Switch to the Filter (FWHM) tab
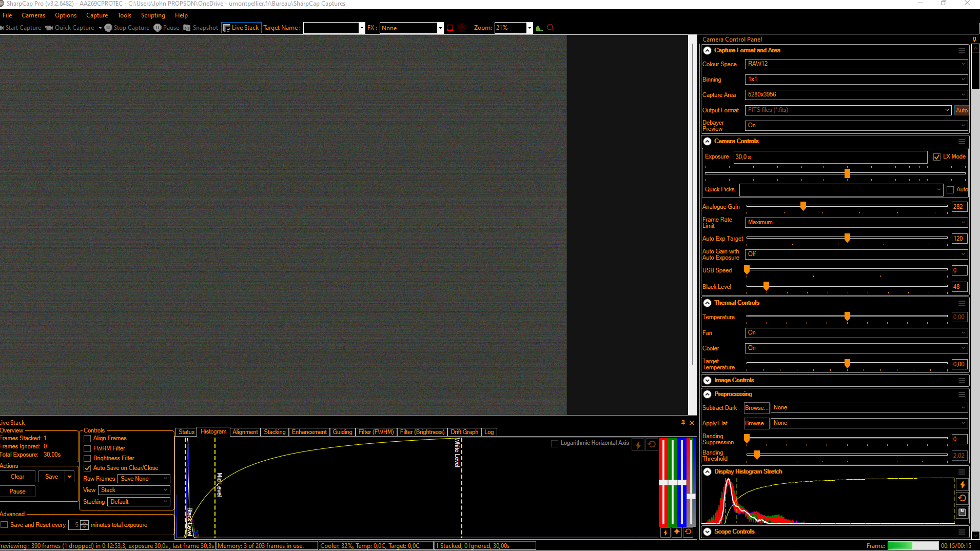This screenshot has height=551, width=980. (376, 432)
